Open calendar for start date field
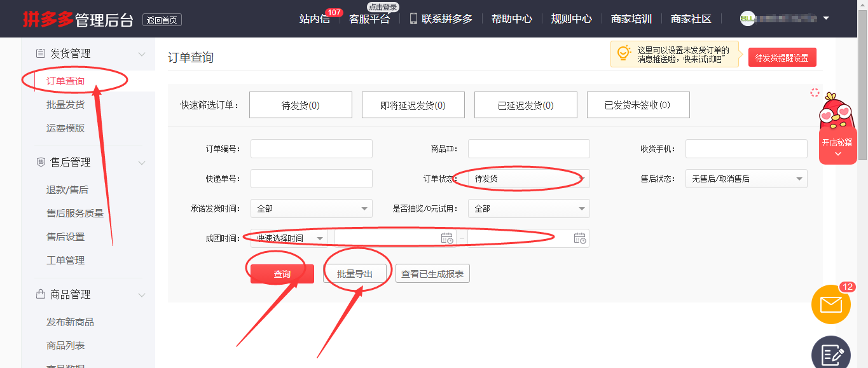This screenshot has height=368, width=868. [447, 238]
